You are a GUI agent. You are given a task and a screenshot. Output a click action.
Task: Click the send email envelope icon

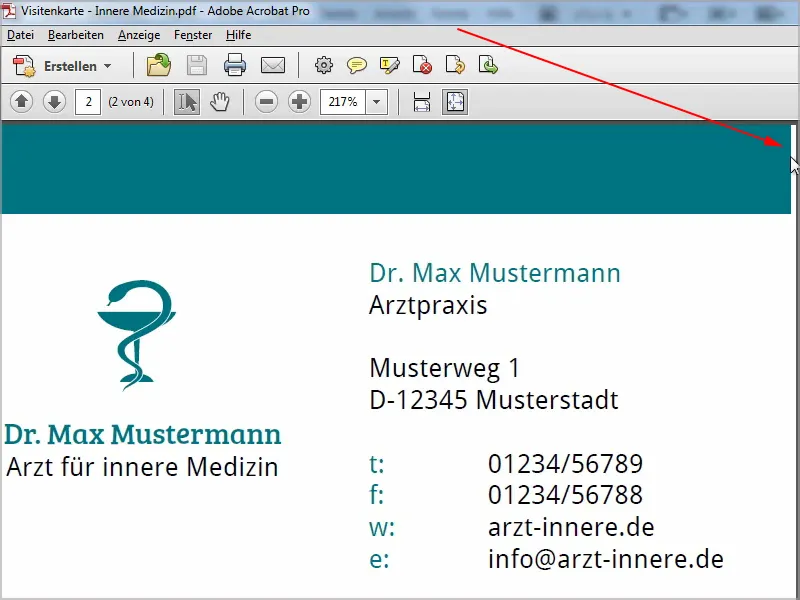273,65
